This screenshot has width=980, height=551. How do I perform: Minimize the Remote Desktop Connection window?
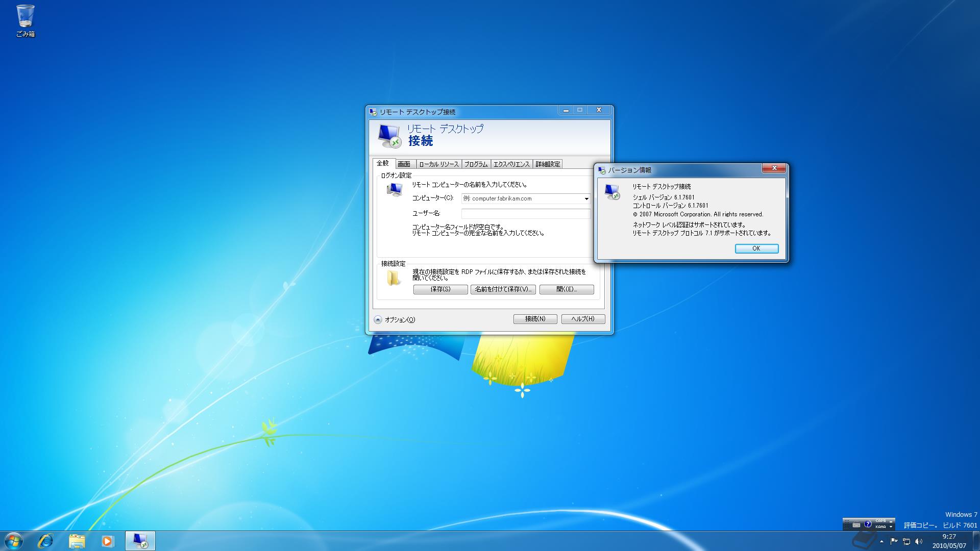click(566, 110)
